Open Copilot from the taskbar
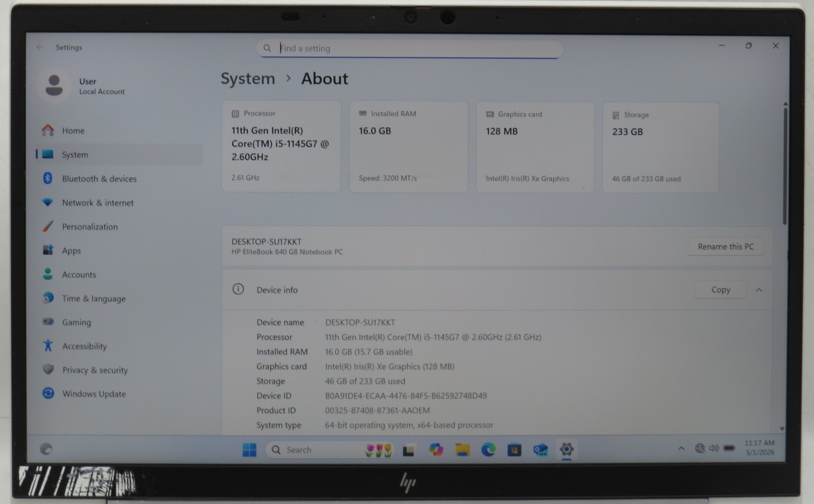Screen dimensions: 814x504 [x=436, y=450]
